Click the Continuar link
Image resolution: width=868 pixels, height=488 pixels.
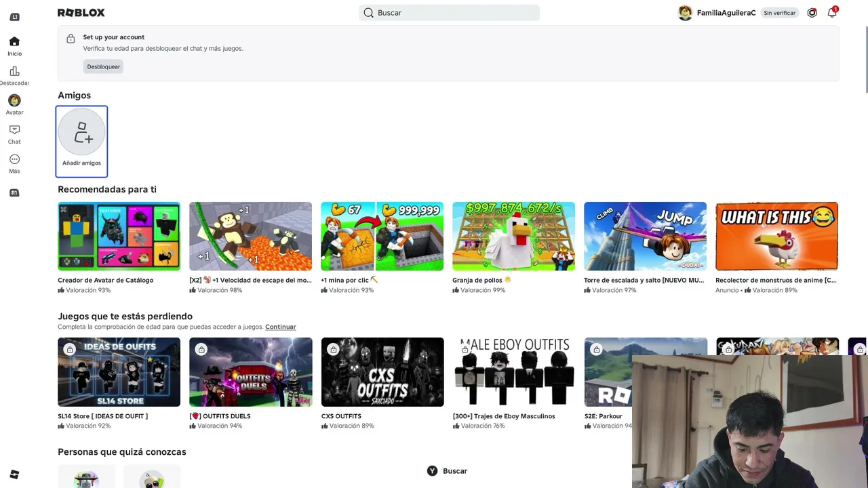281,327
